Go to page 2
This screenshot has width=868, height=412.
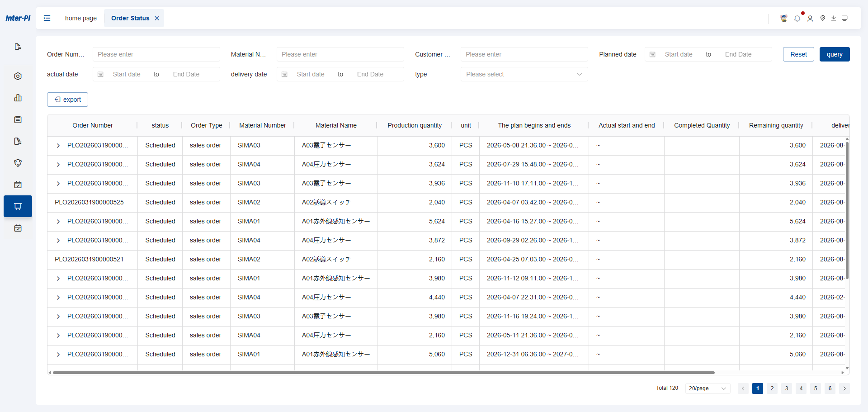pyautogui.click(x=772, y=388)
